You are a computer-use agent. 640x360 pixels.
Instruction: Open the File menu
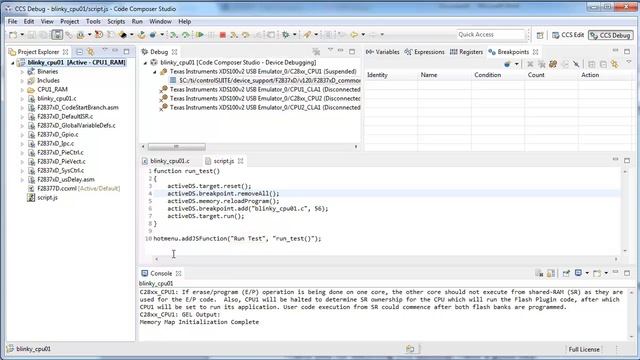point(13,21)
